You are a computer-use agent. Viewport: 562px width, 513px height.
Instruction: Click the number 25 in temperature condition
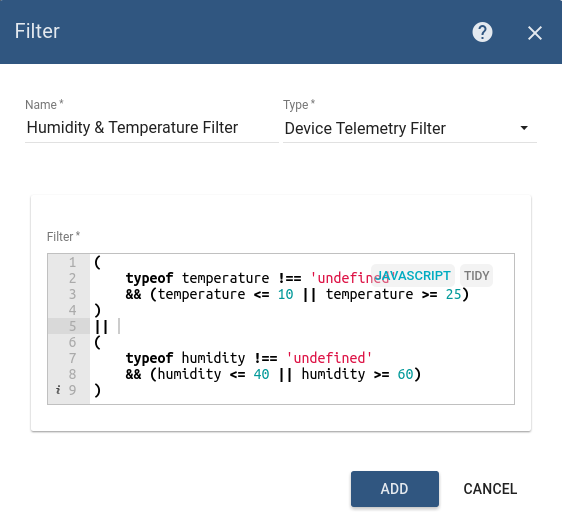pos(453,294)
